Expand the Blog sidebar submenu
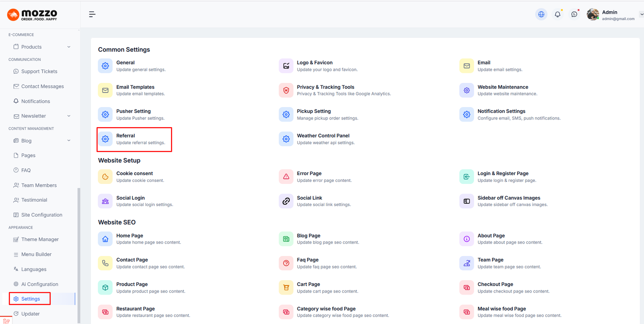 click(69, 140)
